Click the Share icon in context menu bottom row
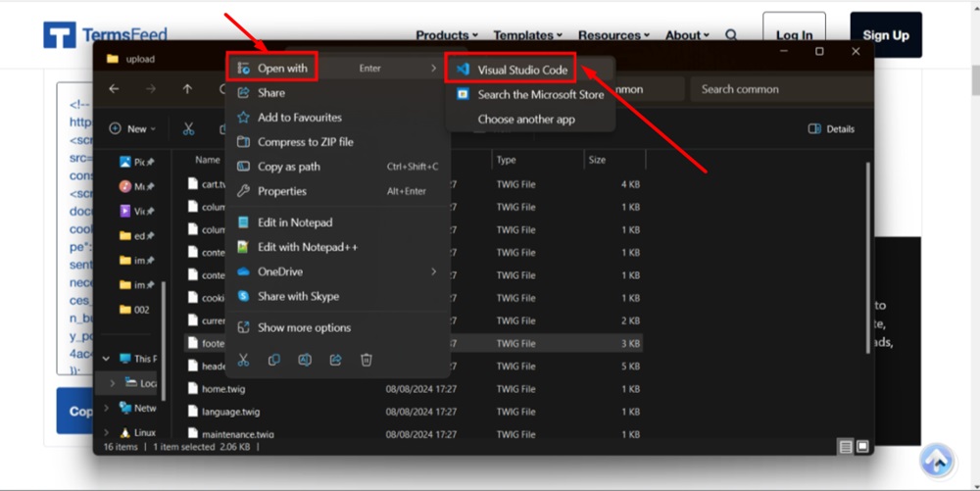This screenshot has height=491, width=980. [335, 360]
